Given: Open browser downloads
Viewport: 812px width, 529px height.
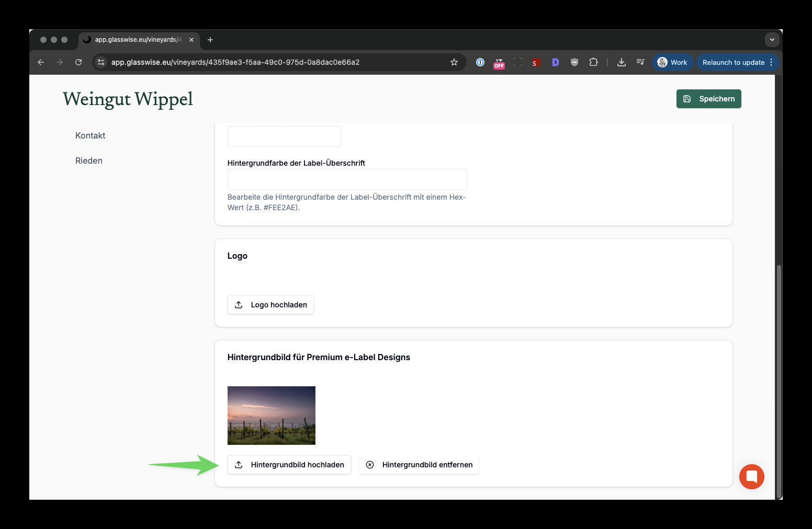Looking at the screenshot, I should click(x=622, y=62).
